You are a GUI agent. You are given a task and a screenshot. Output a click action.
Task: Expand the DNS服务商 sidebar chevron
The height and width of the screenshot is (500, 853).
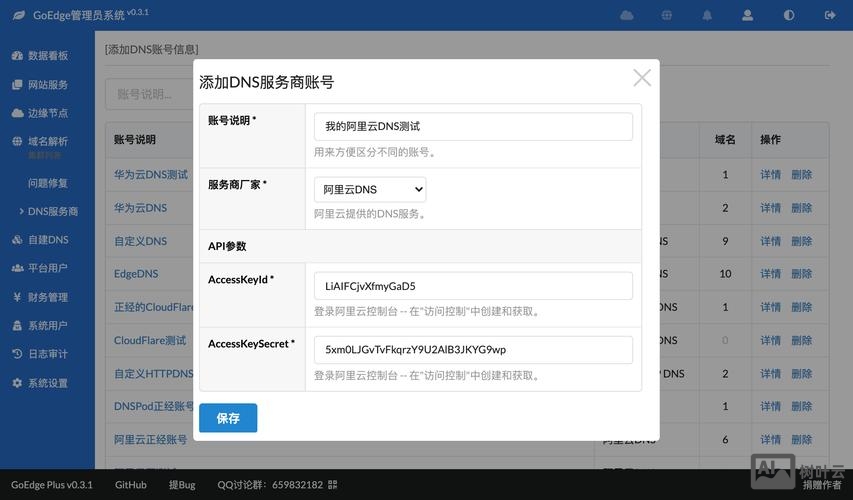tap(21, 211)
